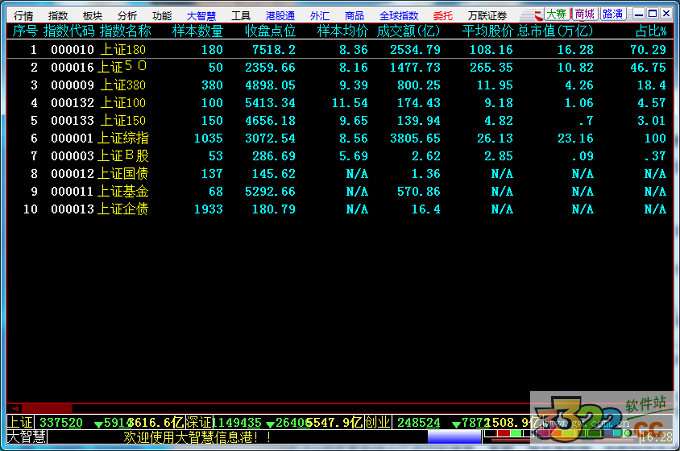Open the 外汇 menu

[x=320, y=16]
